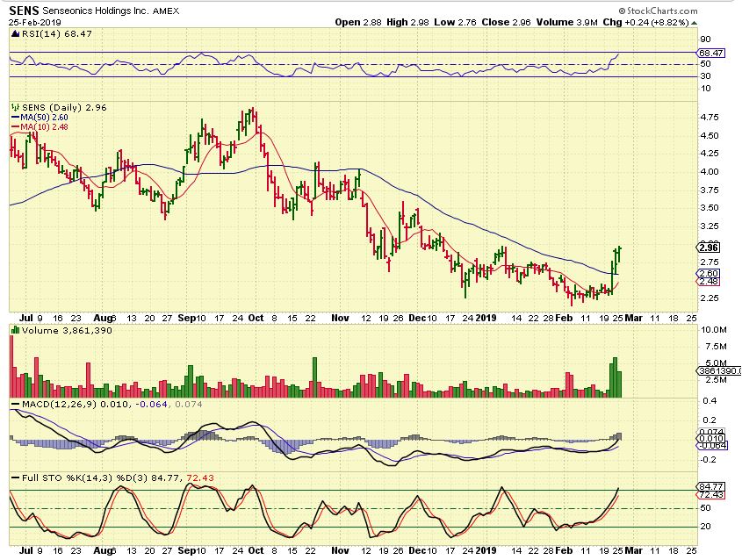Click the green up arrow beside change
The width and height of the screenshot is (742, 560).
click(x=695, y=23)
